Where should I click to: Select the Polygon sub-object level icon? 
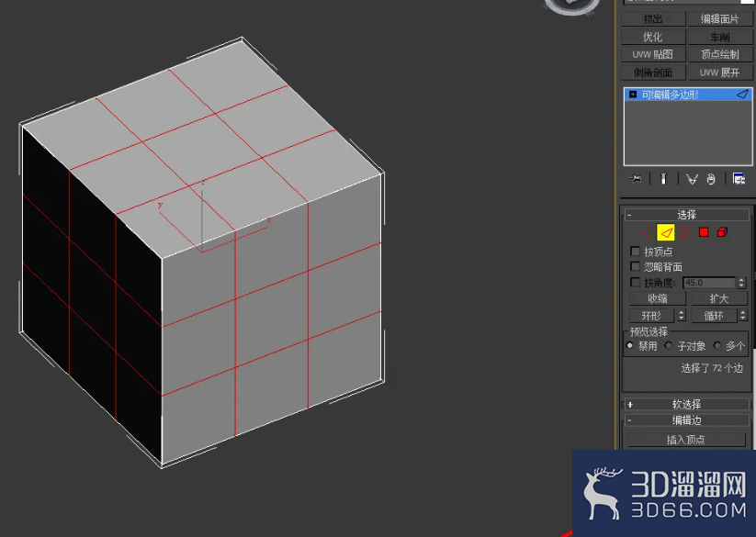pos(704,232)
